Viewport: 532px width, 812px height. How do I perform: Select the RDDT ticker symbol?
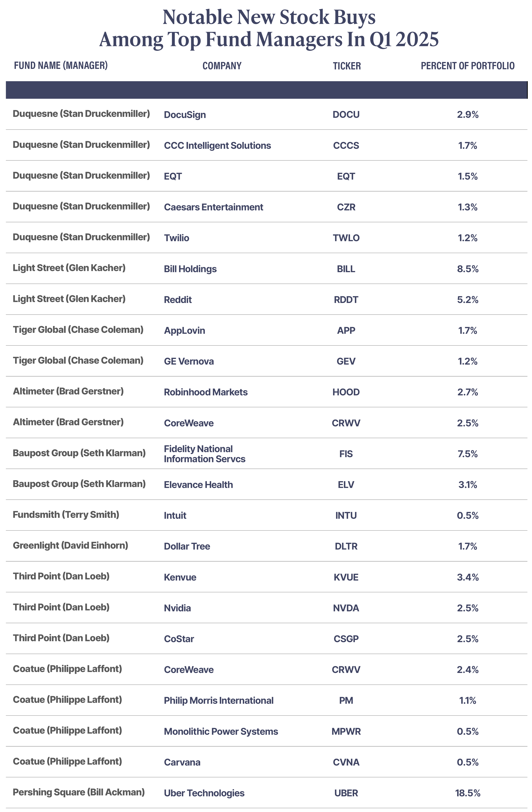point(346,300)
